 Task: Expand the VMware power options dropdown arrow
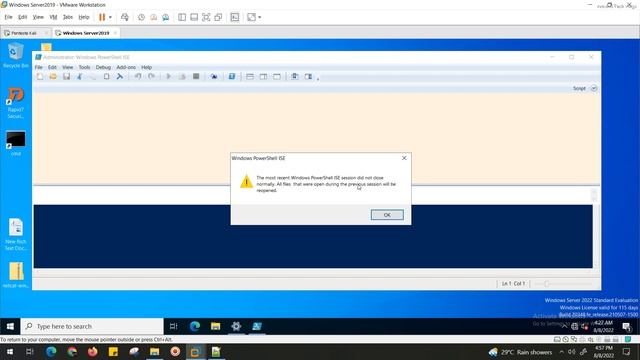[x=110, y=17]
